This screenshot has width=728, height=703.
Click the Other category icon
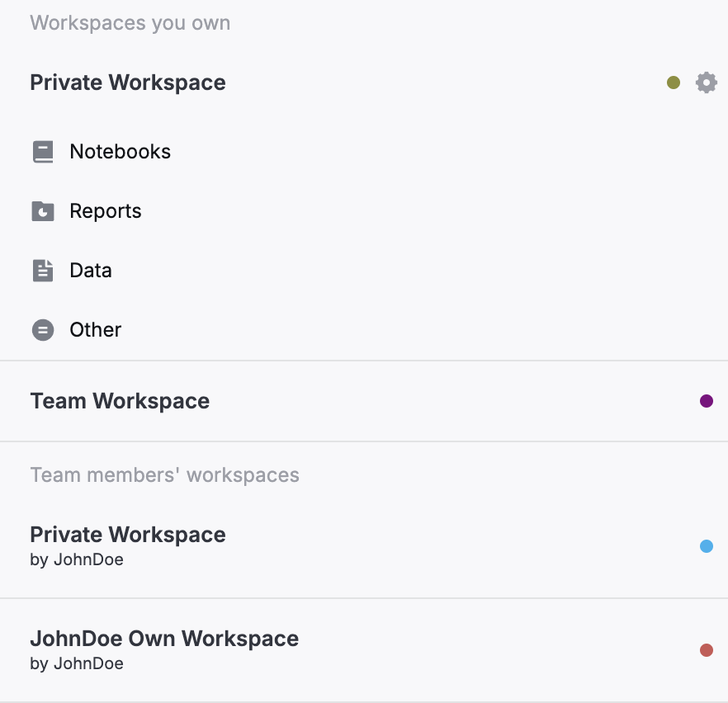[42, 329]
